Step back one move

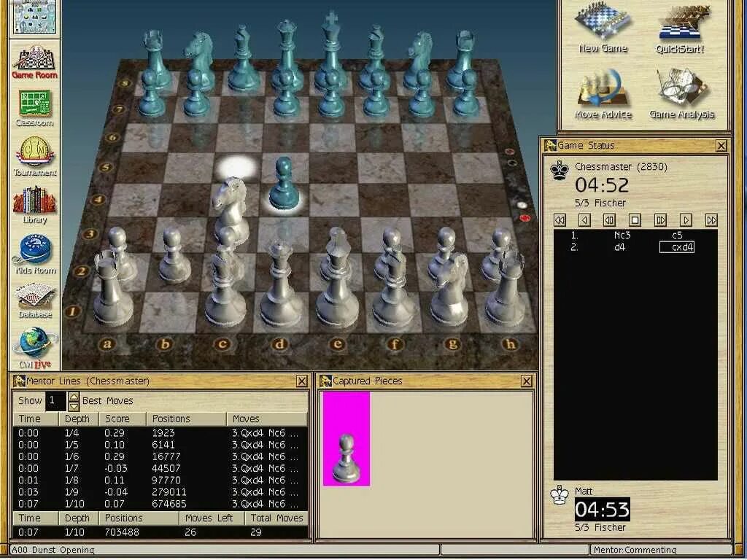584,220
